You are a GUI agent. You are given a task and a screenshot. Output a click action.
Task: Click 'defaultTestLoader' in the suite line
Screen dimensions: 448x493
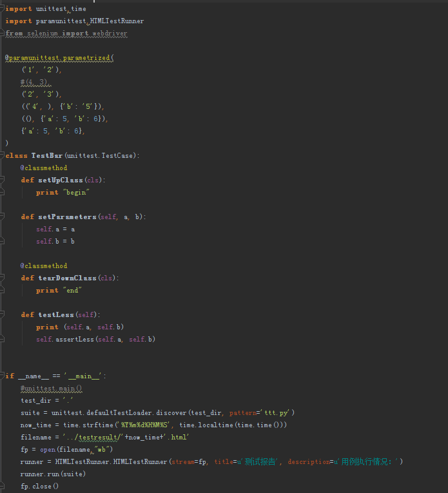pos(119,413)
